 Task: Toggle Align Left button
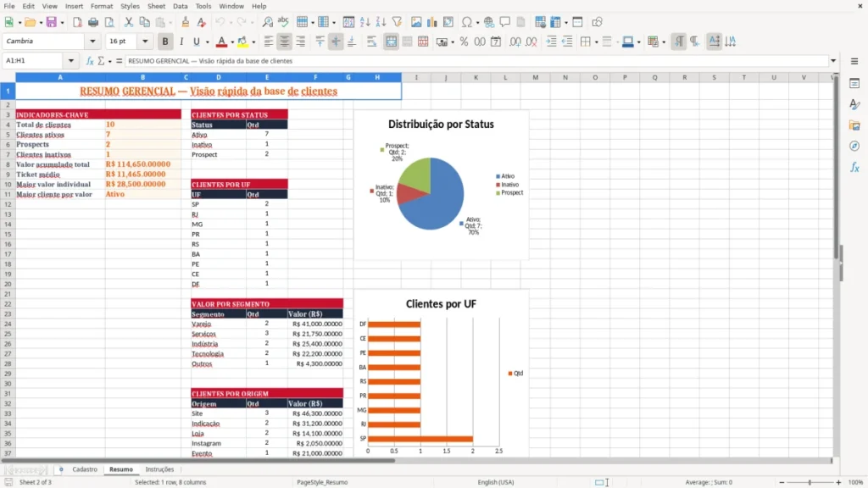pyautogui.click(x=269, y=42)
